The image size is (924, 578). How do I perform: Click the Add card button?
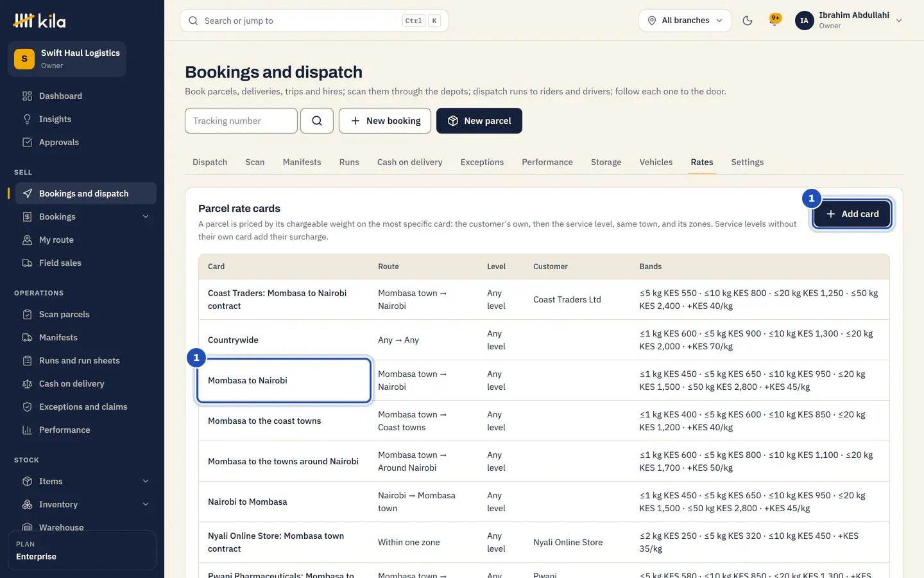pyautogui.click(x=852, y=214)
